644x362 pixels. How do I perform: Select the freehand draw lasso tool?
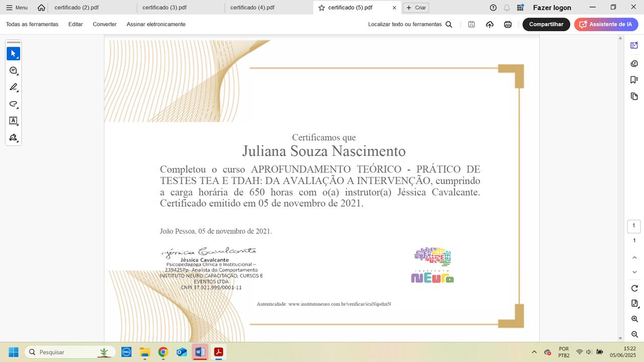click(x=13, y=104)
